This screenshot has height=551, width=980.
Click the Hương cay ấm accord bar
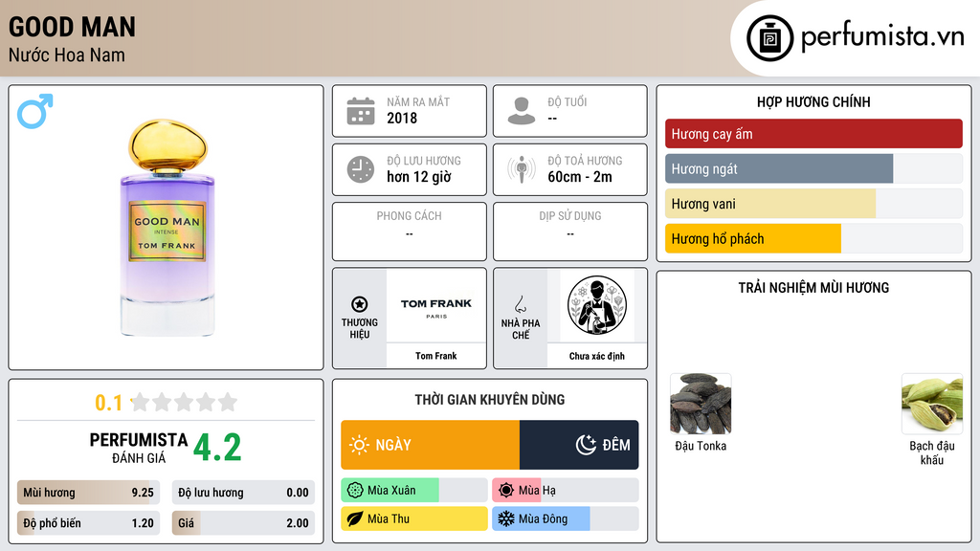pos(813,134)
